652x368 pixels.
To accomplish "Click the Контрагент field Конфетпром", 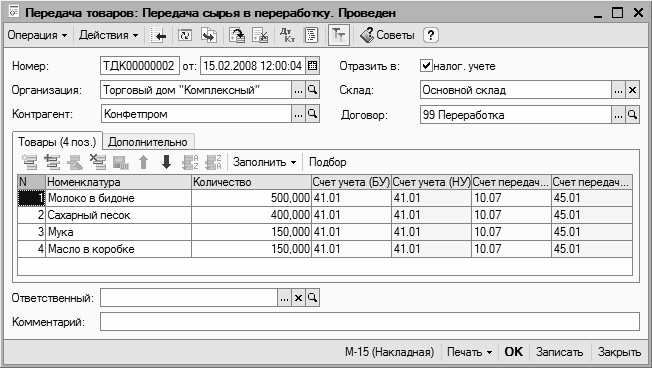I will tap(196, 114).
